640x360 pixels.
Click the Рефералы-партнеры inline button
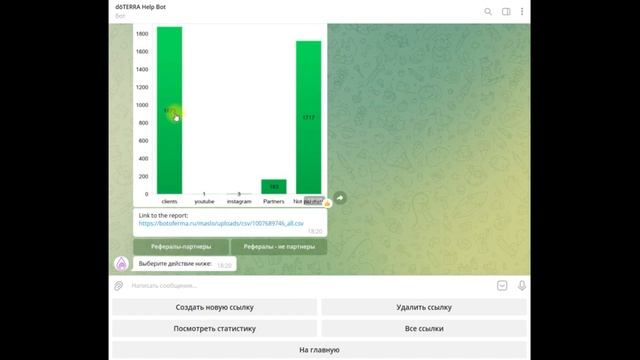[181, 247]
